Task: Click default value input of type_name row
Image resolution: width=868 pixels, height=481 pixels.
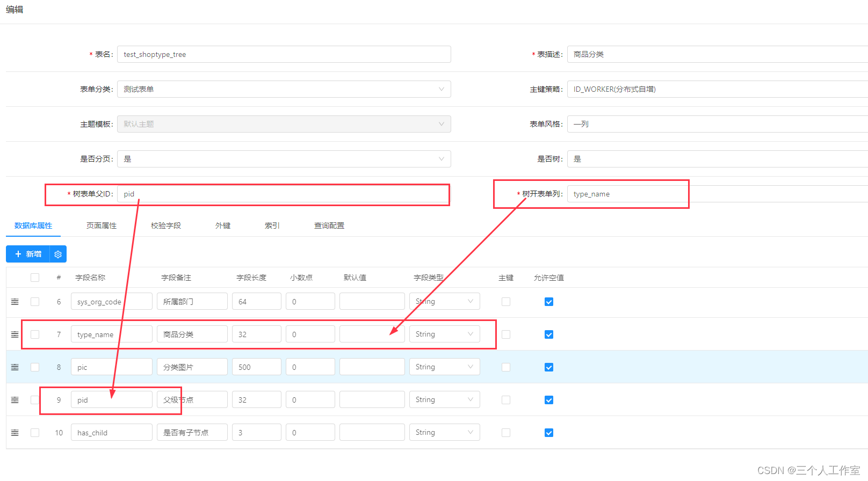Action: click(372, 334)
